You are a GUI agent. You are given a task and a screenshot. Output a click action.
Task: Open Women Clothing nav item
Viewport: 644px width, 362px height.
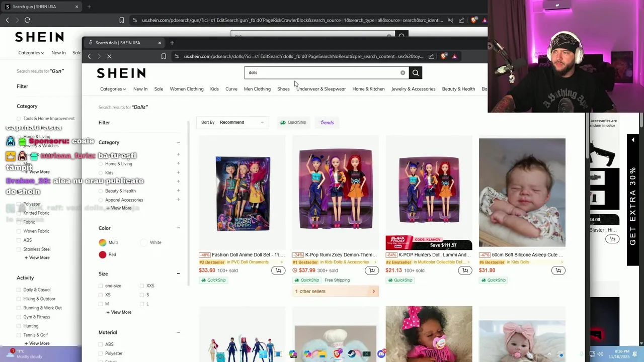tap(187, 89)
